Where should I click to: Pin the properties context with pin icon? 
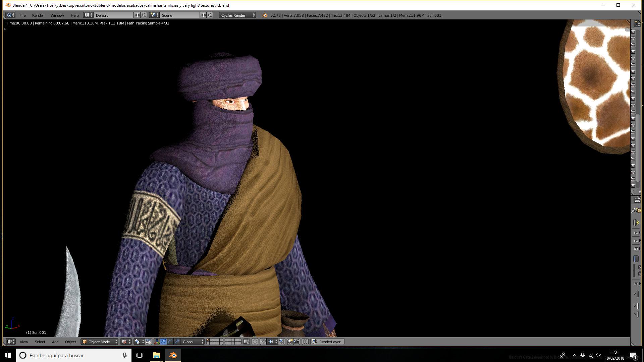[634, 210]
